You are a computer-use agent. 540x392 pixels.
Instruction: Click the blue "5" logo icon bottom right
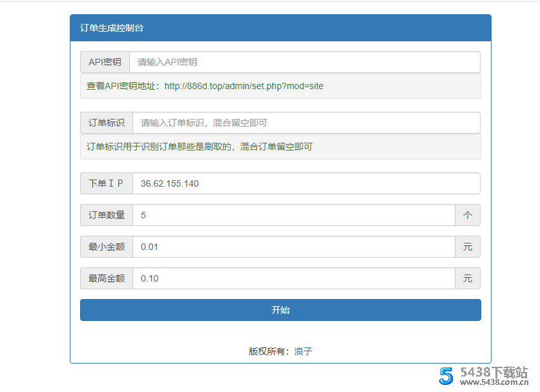[446, 377]
